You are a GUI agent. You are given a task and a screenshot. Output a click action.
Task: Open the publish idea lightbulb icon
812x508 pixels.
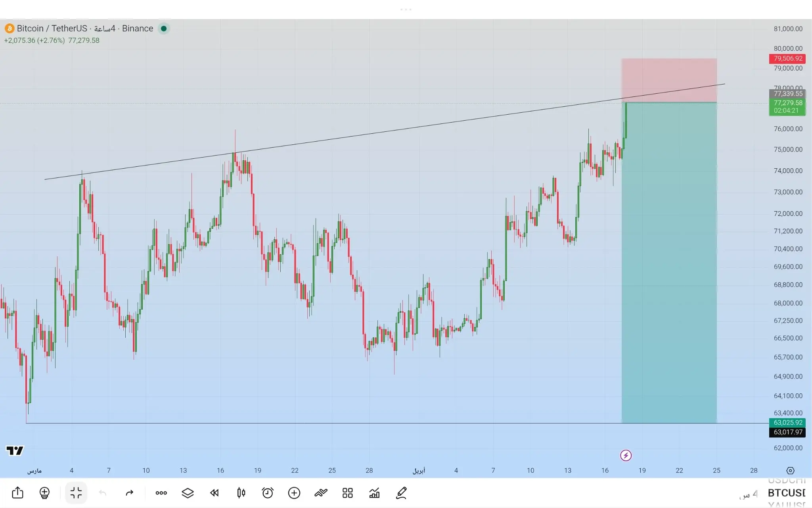point(44,493)
